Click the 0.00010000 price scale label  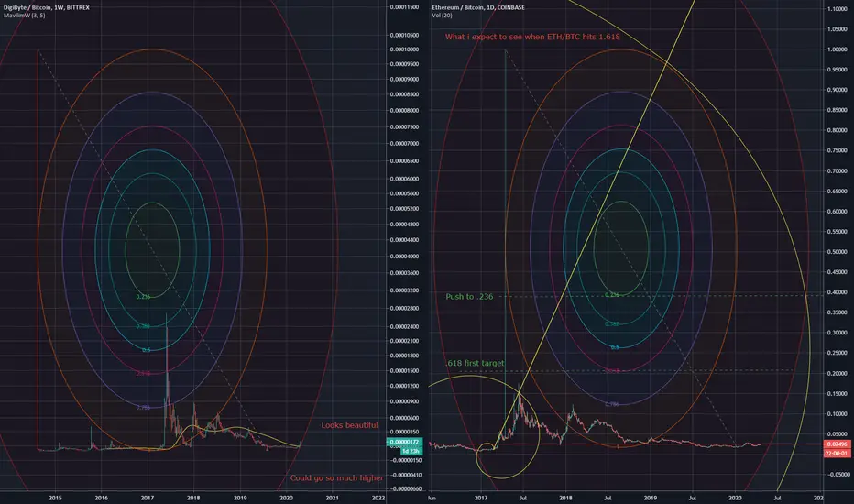point(405,49)
